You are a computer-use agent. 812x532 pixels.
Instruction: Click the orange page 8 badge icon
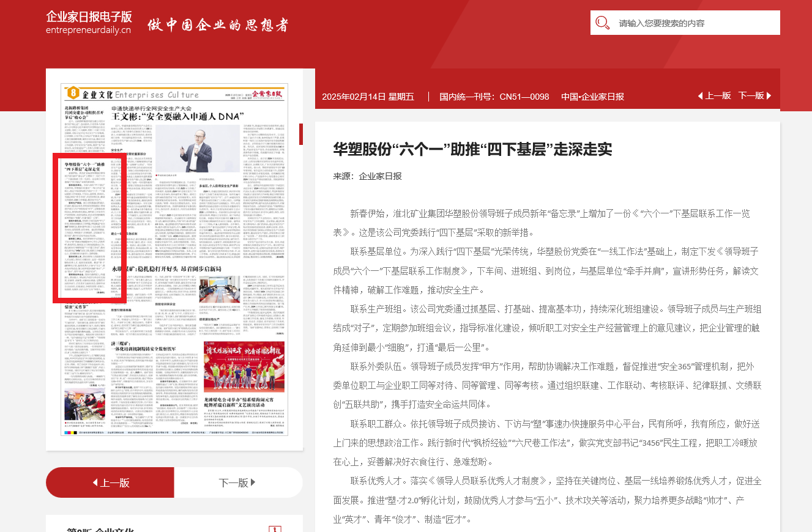(73, 94)
